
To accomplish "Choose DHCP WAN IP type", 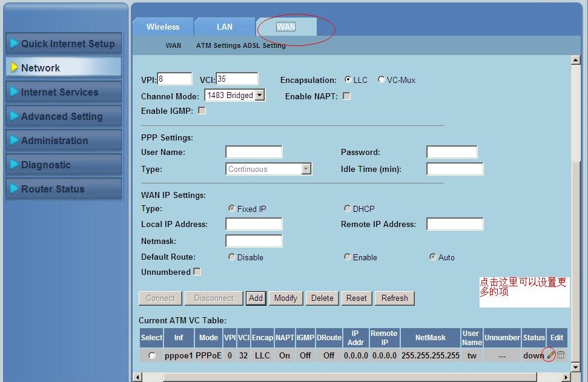I will tap(347, 208).
